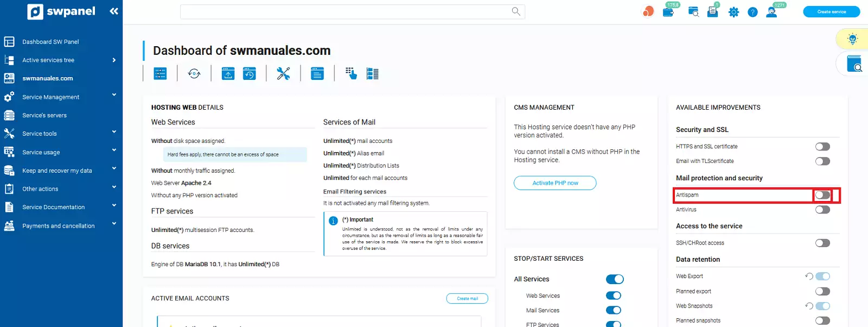
Task: Select Service's servers in sidebar
Action: click(x=44, y=115)
